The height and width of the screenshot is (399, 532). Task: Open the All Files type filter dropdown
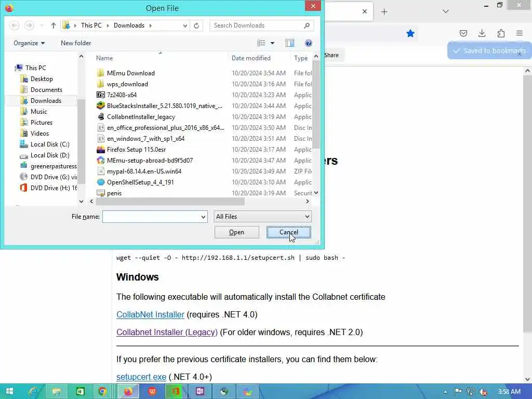pyautogui.click(x=262, y=217)
